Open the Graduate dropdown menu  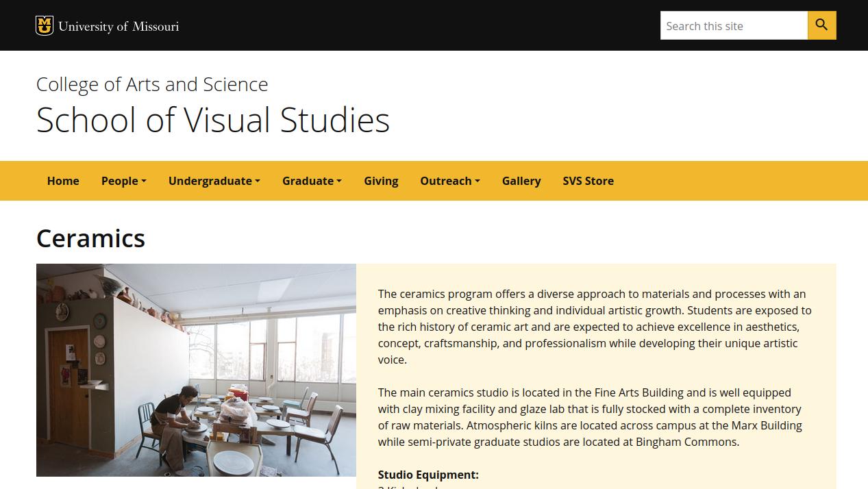point(312,181)
